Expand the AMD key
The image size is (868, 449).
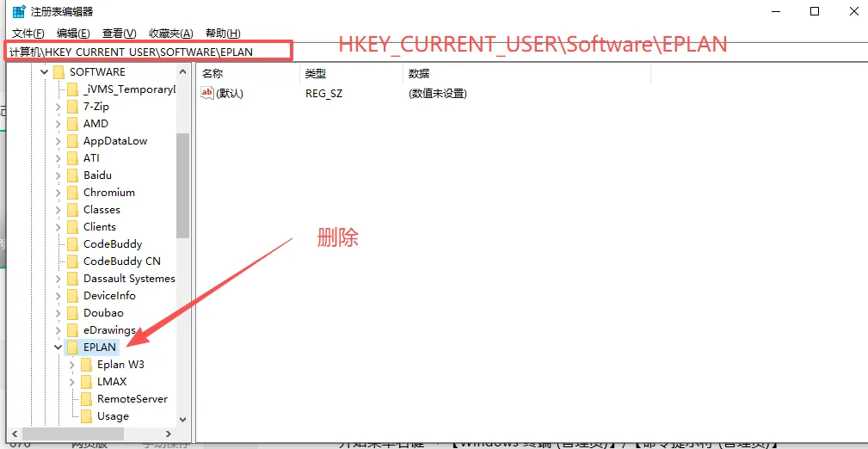click(x=58, y=124)
